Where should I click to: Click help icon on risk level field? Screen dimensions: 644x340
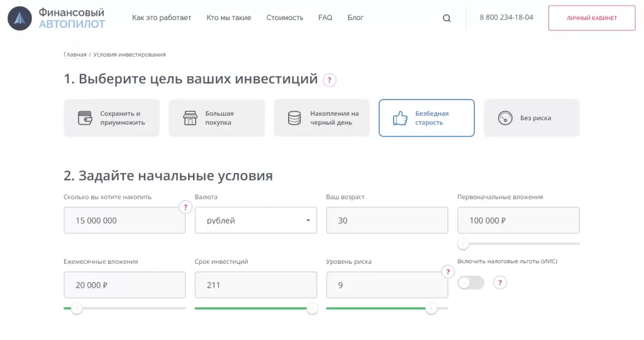coord(448,272)
